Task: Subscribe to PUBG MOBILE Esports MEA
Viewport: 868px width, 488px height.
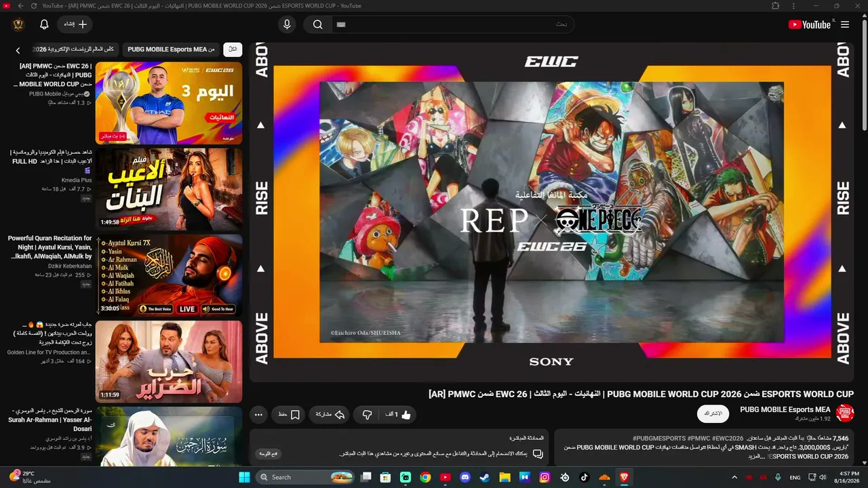Action: (713, 413)
